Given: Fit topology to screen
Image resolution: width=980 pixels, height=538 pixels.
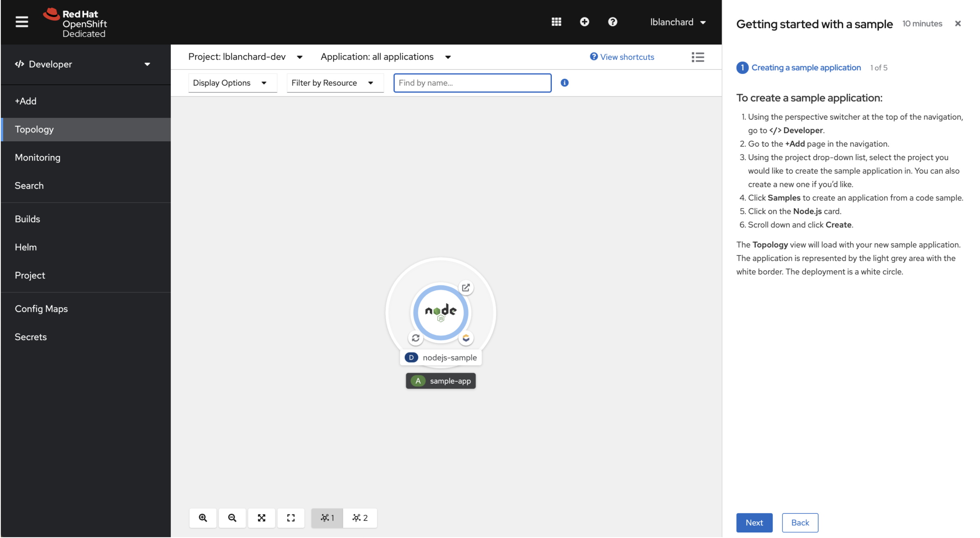Looking at the screenshot, I should tap(262, 518).
